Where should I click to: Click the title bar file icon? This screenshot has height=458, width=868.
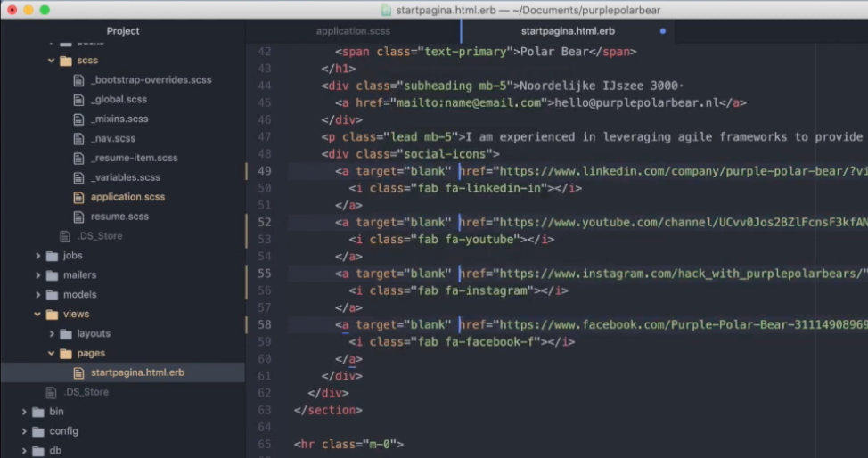point(386,10)
